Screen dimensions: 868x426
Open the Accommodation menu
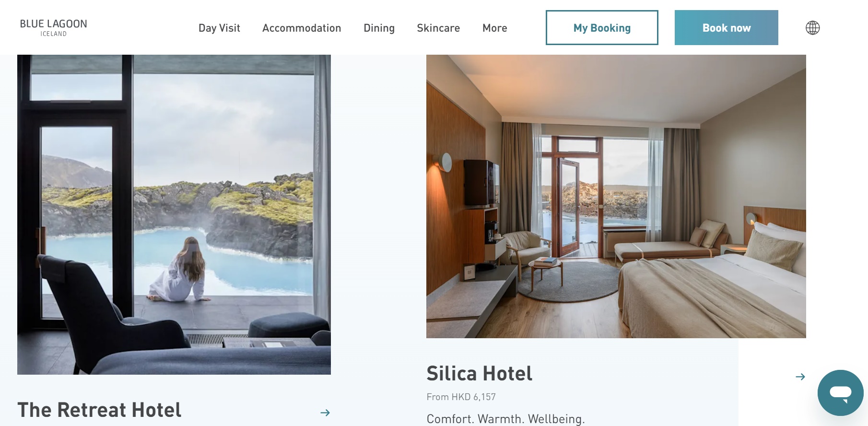pyautogui.click(x=302, y=28)
